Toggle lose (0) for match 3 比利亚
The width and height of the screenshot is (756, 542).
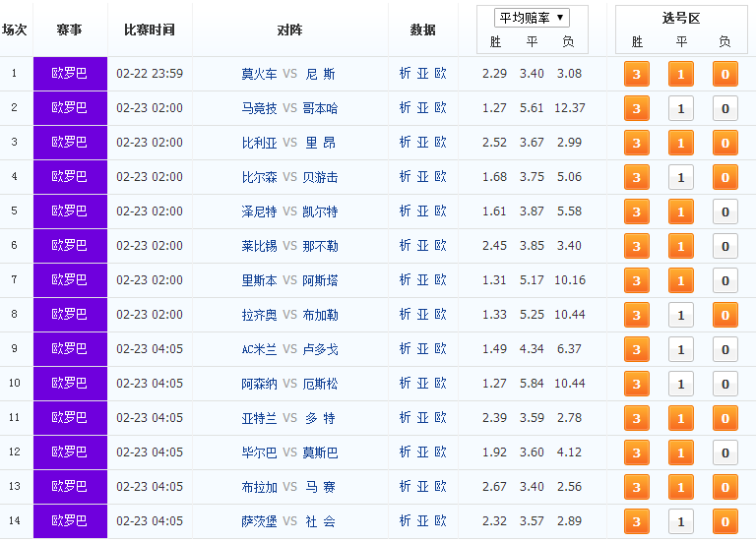(725, 143)
